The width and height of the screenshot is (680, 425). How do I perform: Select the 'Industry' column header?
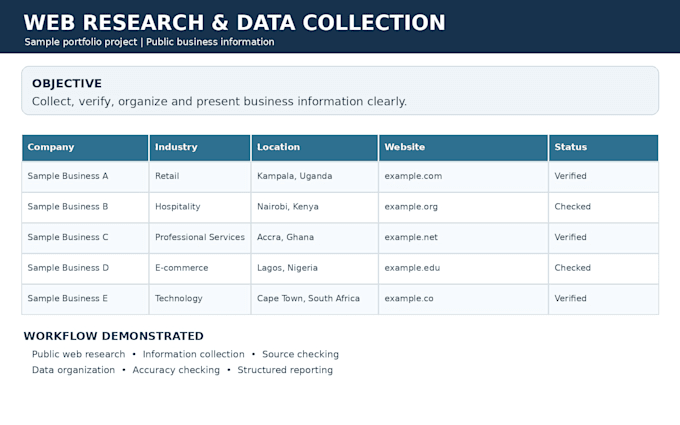[200, 147]
